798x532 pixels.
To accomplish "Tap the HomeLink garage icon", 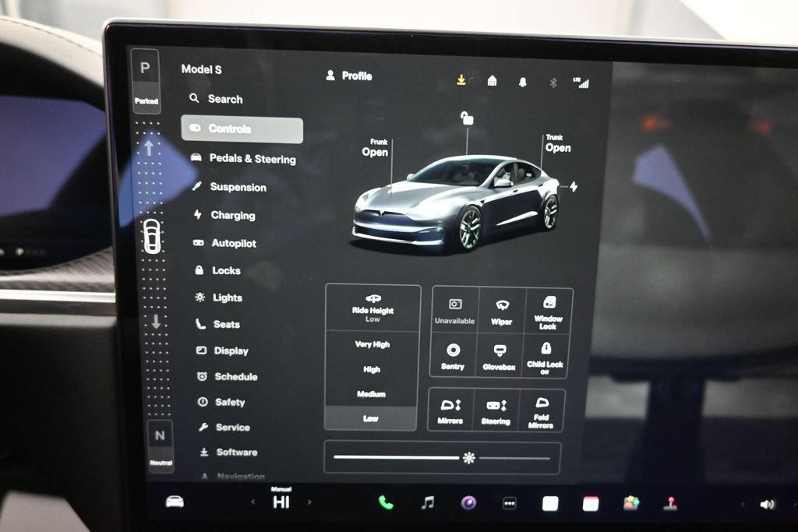I will (x=492, y=80).
